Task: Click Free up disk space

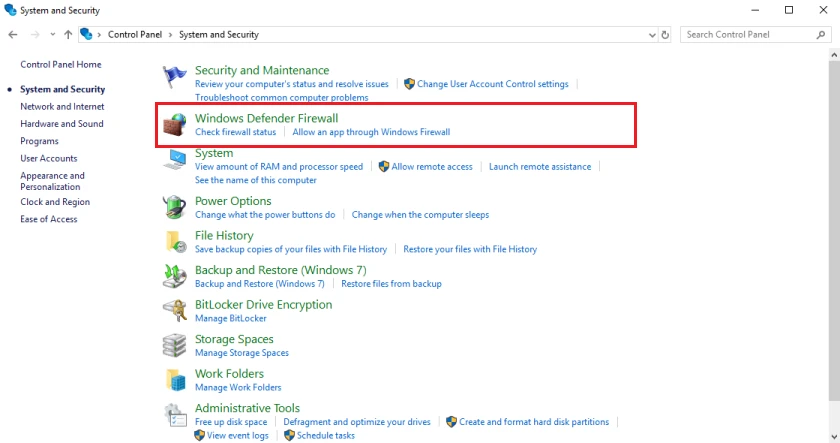Action: (231, 422)
